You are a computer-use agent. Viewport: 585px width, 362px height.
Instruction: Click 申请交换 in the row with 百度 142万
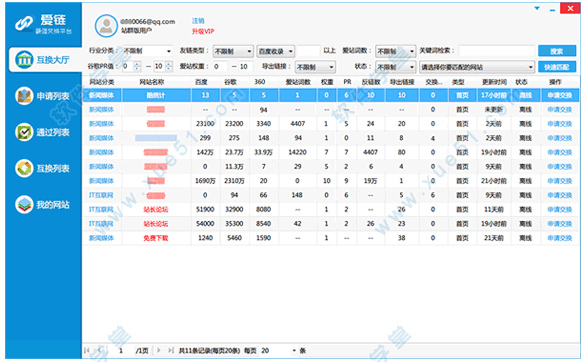[560, 152]
